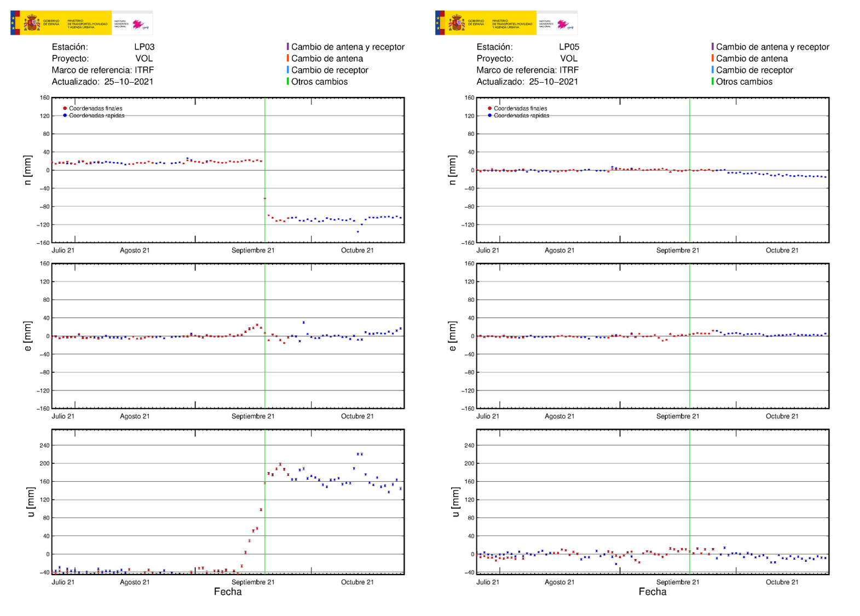This screenshot has width=860, height=616.
Task: Click the Spanish coat of arms in LP05 header
Action: click(457, 23)
